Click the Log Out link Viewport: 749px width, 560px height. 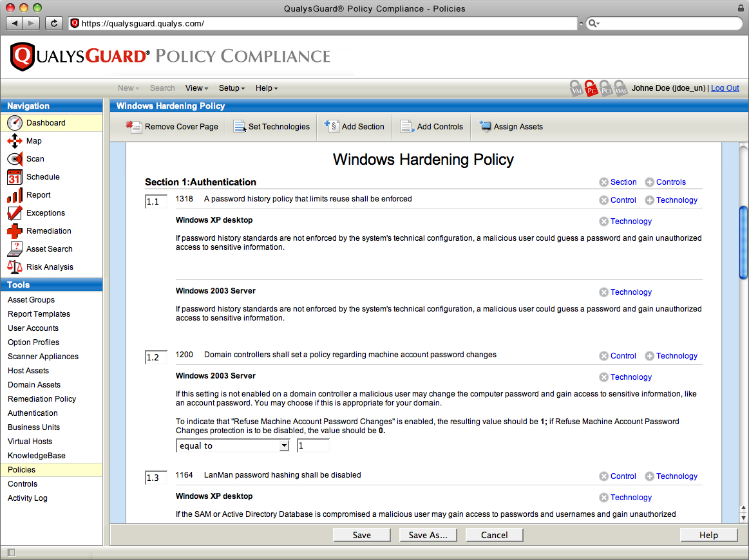(725, 88)
